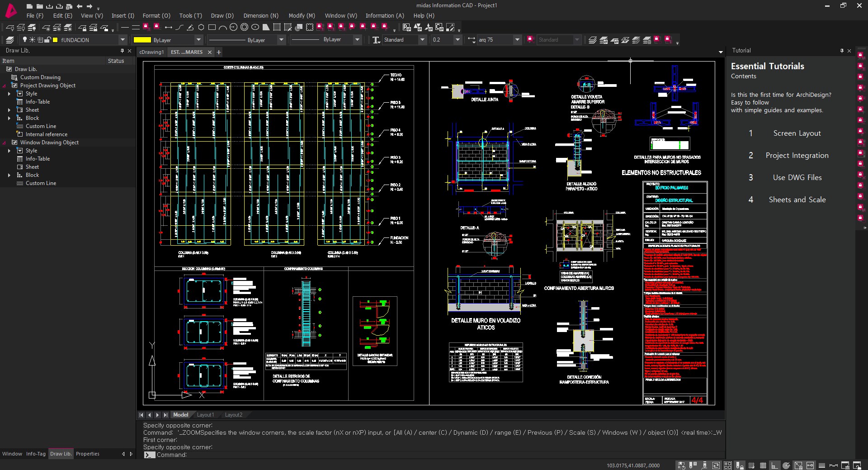
Task: Pick the Hatch tool icon
Action: [x=277, y=28]
